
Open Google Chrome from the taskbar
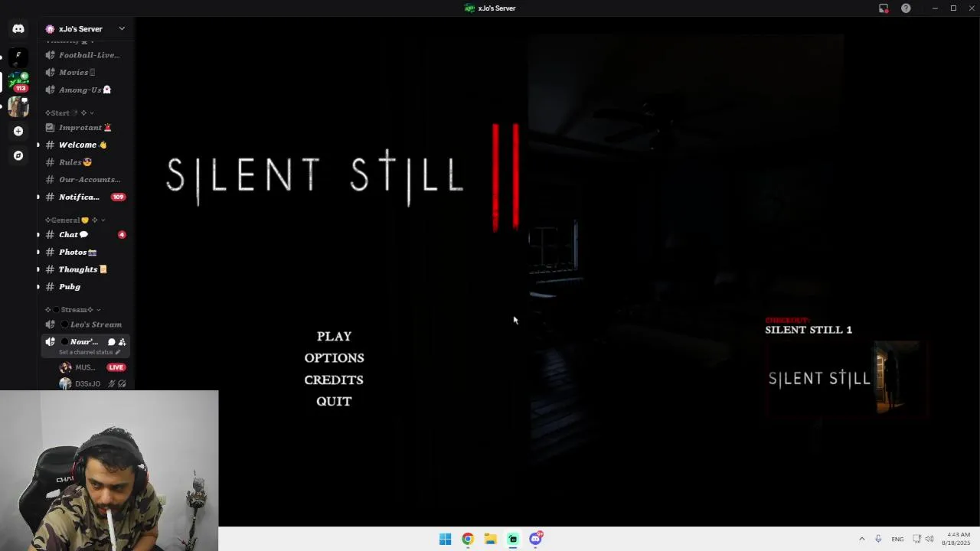[x=468, y=539]
